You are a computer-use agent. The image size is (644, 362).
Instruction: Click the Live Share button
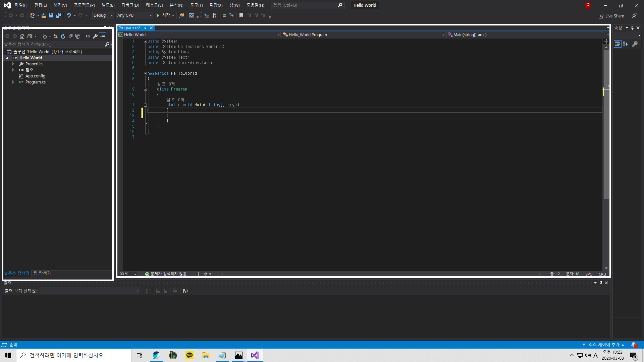click(611, 16)
